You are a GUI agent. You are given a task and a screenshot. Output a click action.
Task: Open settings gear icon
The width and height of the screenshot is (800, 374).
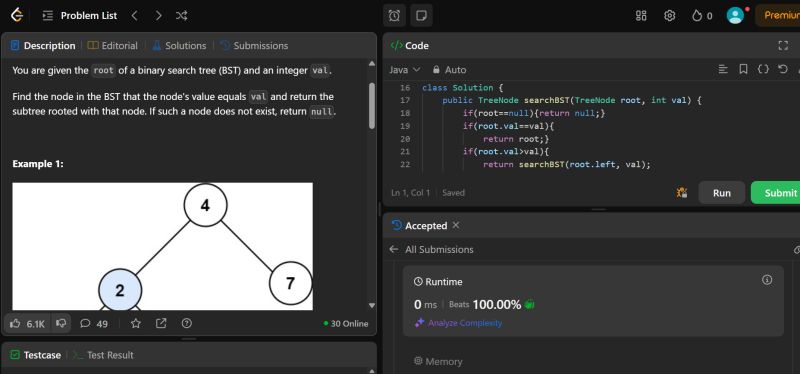(x=669, y=16)
